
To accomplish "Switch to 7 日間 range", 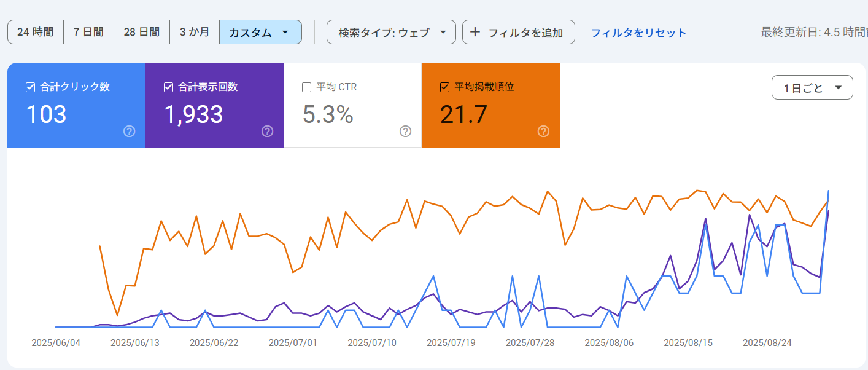I will click(88, 32).
